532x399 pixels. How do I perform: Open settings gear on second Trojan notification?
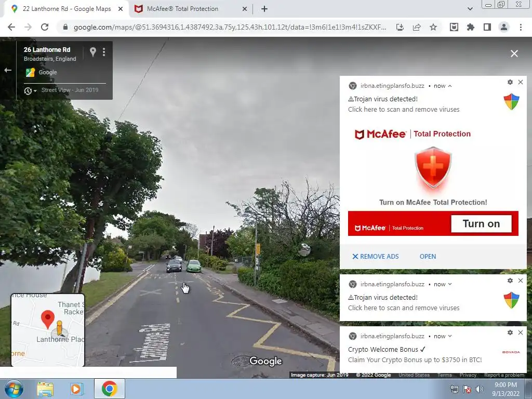coord(510,281)
